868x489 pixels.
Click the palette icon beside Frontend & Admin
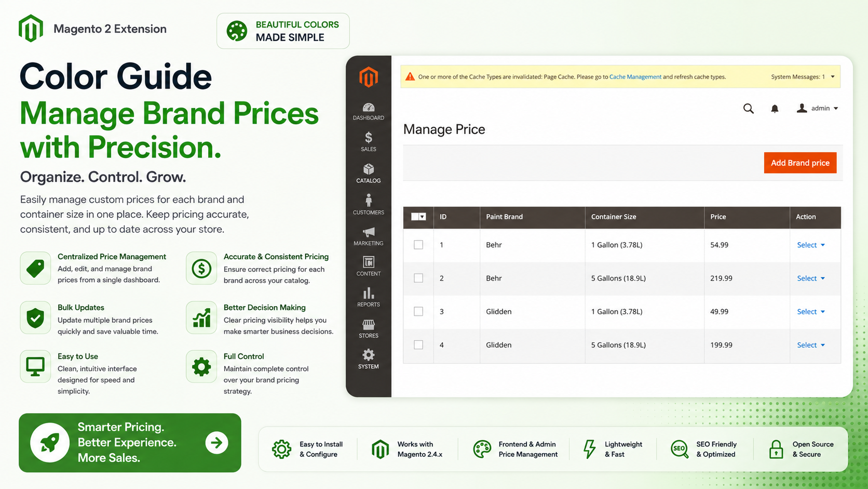482,449
